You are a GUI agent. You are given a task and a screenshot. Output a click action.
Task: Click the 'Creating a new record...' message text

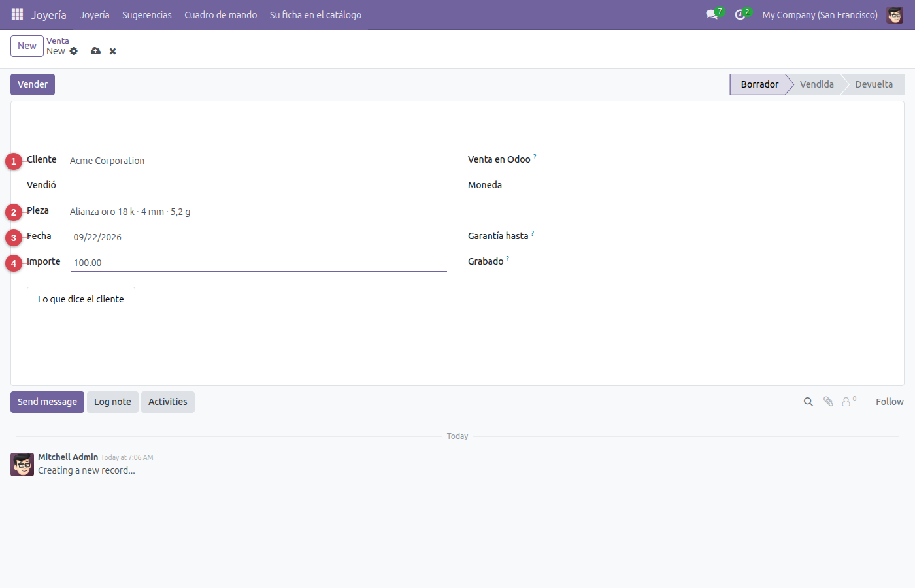[86, 470]
